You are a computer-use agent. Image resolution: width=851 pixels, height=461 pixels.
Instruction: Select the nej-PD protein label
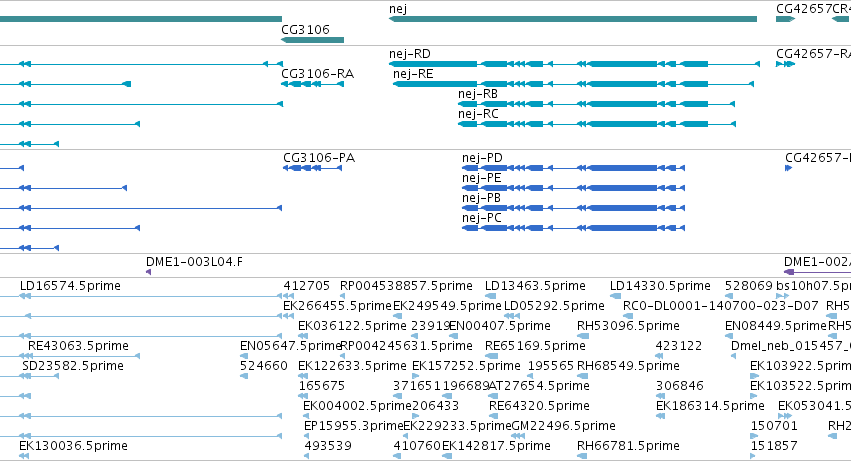482,158
